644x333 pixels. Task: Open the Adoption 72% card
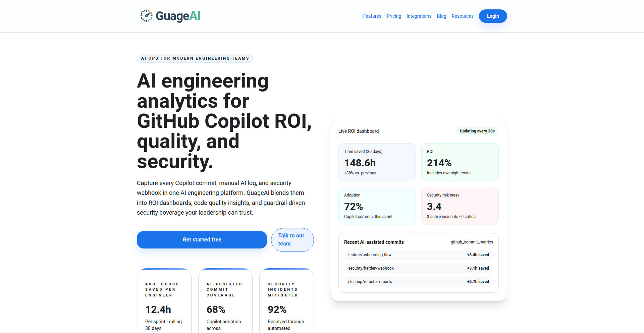click(377, 206)
